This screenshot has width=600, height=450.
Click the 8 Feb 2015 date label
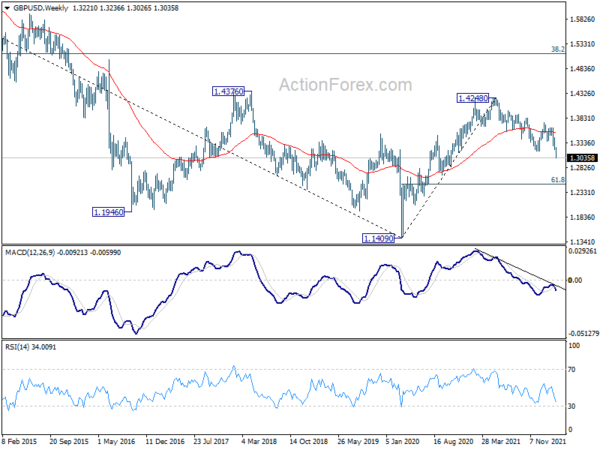click(21, 441)
